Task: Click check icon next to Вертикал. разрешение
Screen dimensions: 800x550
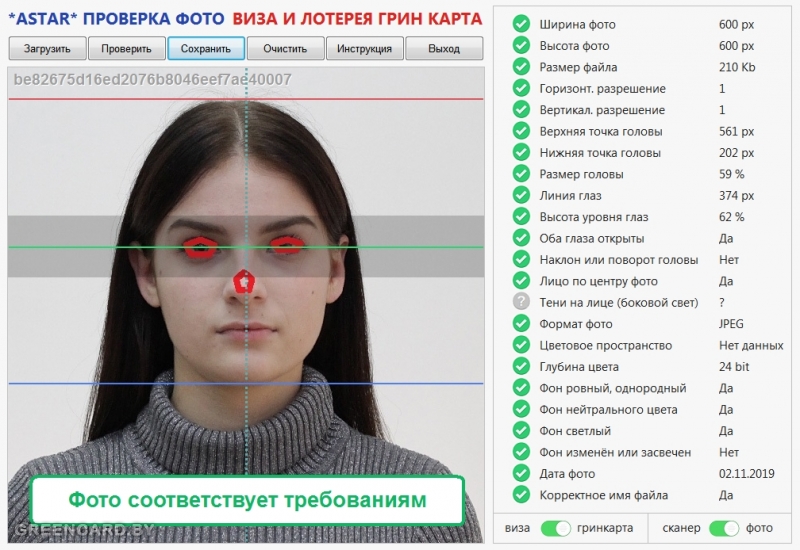Action: [x=521, y=110]
